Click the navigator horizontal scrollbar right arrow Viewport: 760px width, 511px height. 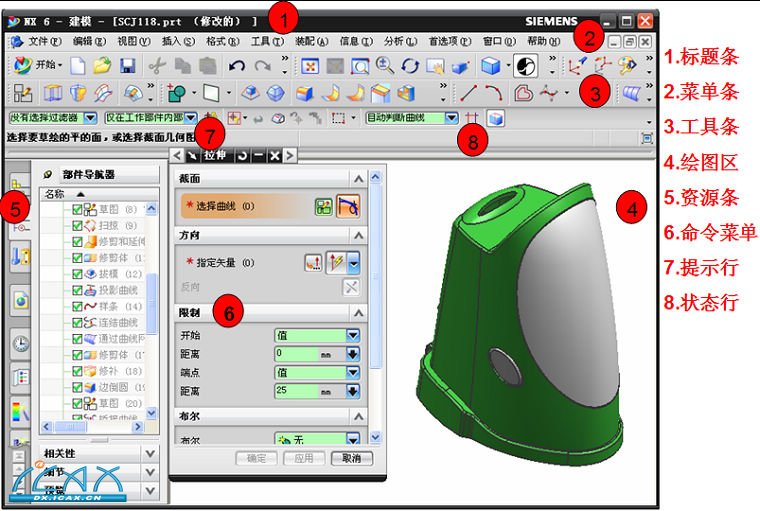(138, 427)
